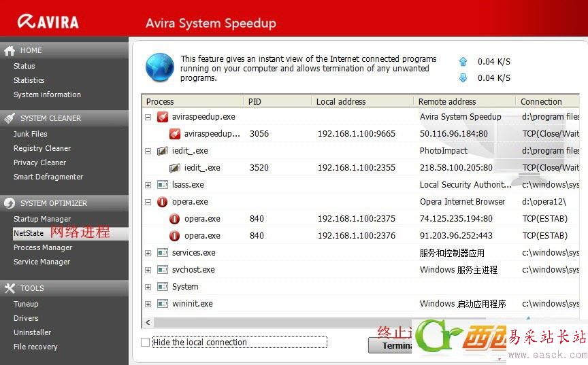Click Opera icon for port 2376 connection

(175, 236)
